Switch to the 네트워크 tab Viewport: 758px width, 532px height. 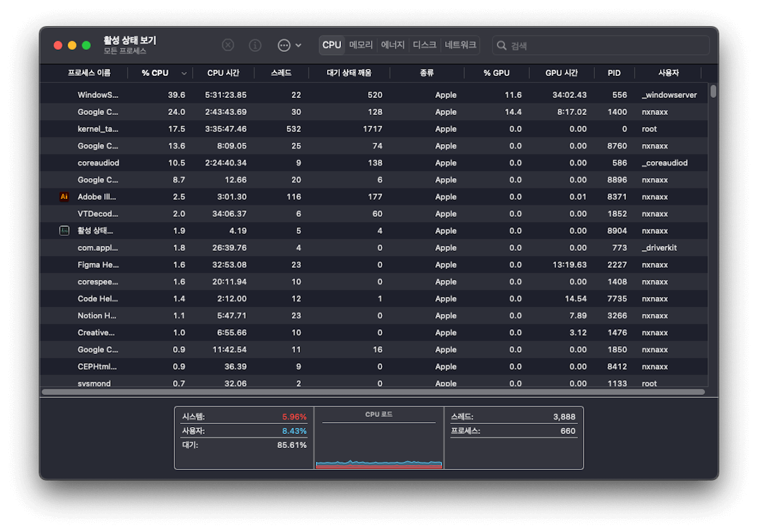tap(460, 45)
